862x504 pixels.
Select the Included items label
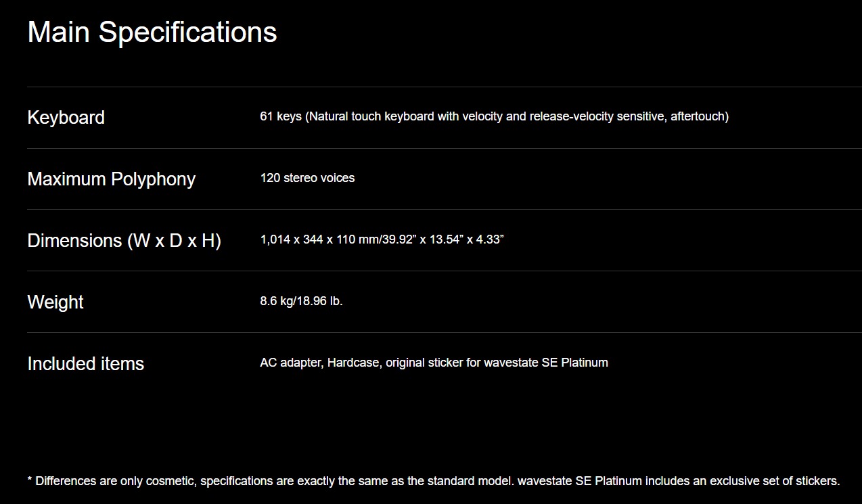coord(85,364)
